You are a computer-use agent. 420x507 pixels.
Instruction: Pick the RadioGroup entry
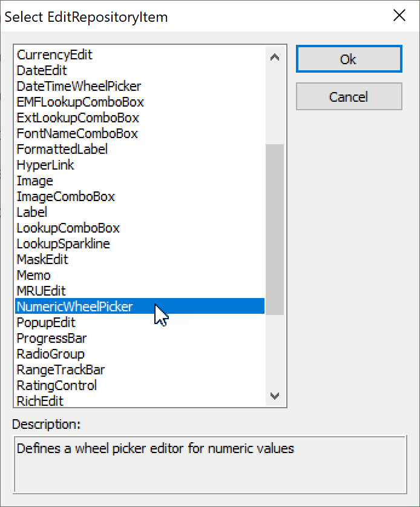50,354
